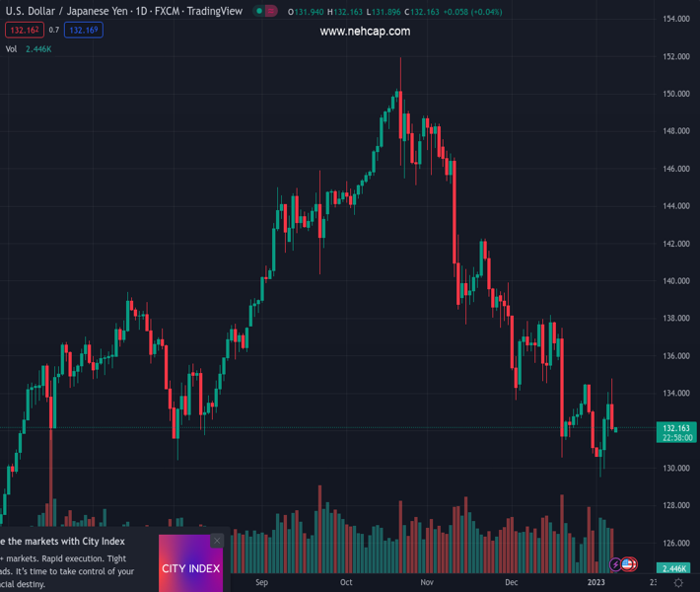Click the 154.000 price scale label
700x592 pixels.
click(x=675, y=20)
